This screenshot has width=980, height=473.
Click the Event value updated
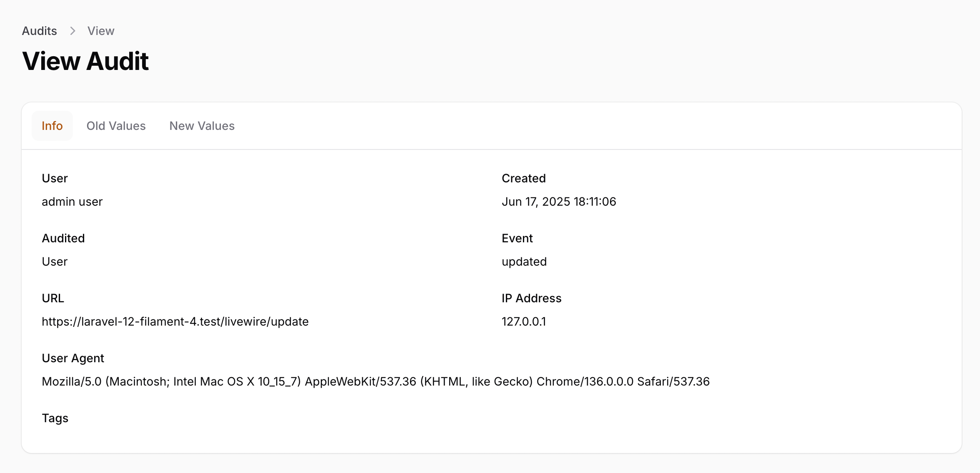coord(524,261)
